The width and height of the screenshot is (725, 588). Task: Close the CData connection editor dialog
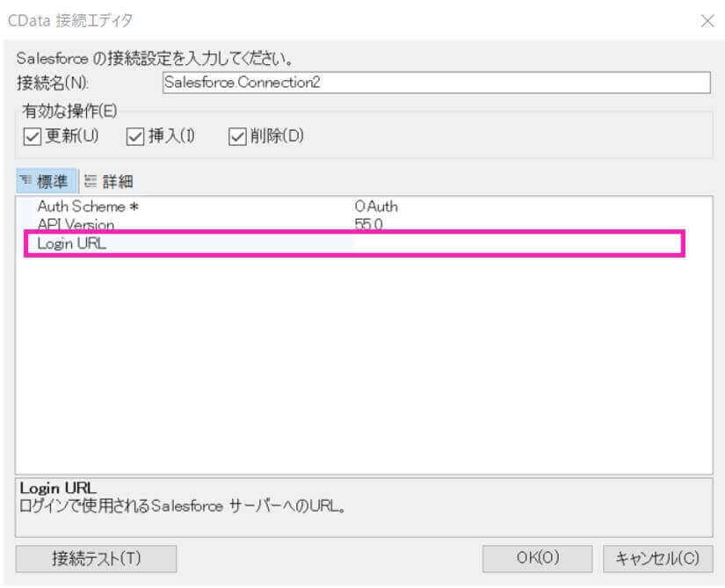[707, 21]
